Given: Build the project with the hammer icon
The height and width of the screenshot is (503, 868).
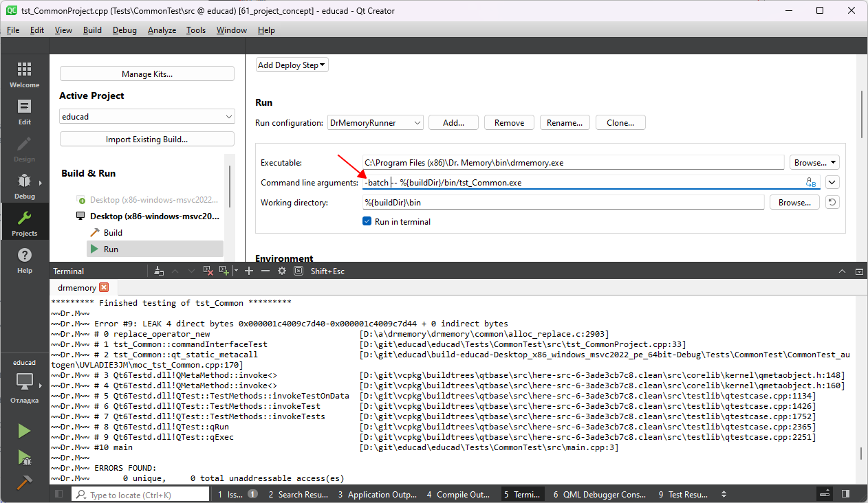Looking at the screenshot, I should (x=24, y=482).
